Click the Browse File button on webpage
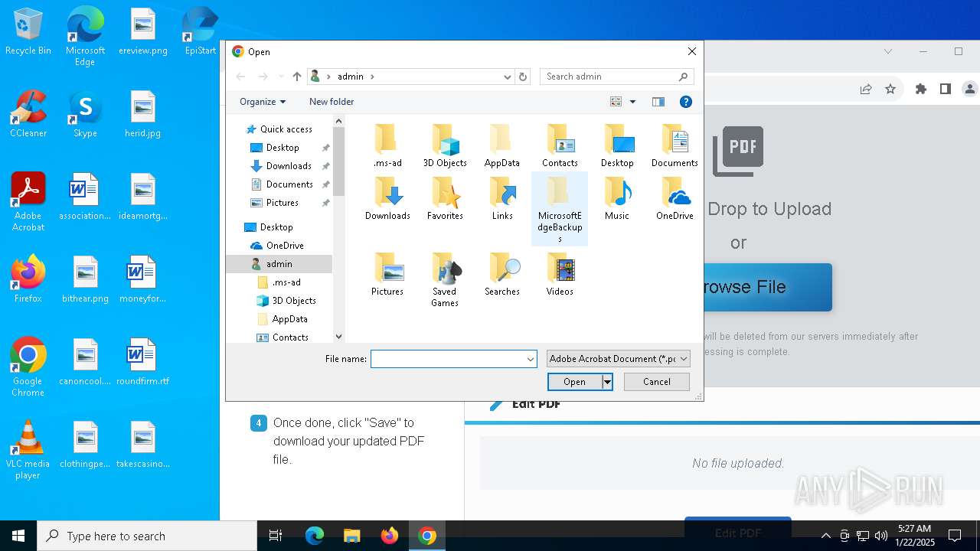Screen dimensions: 980x551 click(x=766, y=287)
